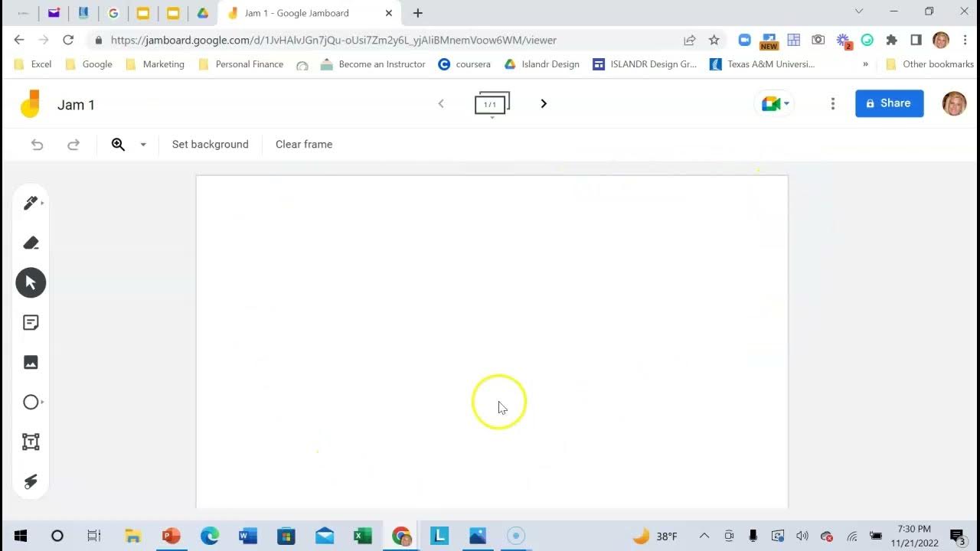Click the share page icon in address bar
The height and width of the screenshot is (551, 980).
pyautogui.click(x=690, y=40)
